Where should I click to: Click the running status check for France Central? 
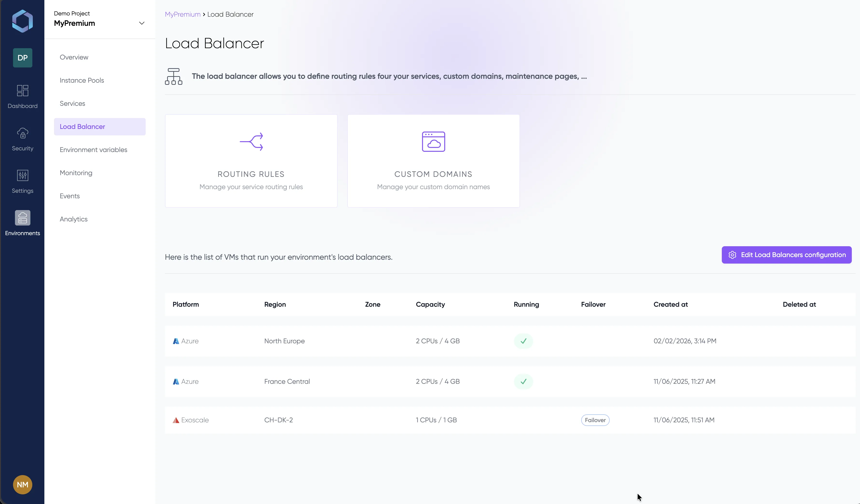point(523,382)
